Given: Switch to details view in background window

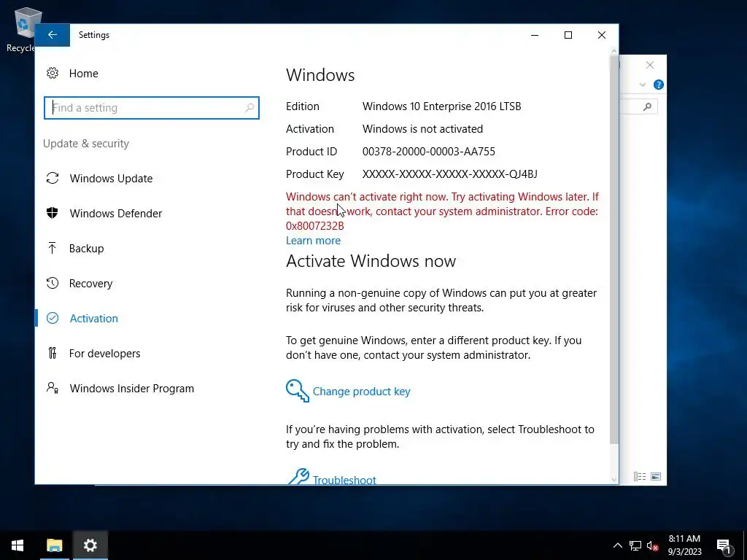Looking at the screenshot, I should pos(640,476).
